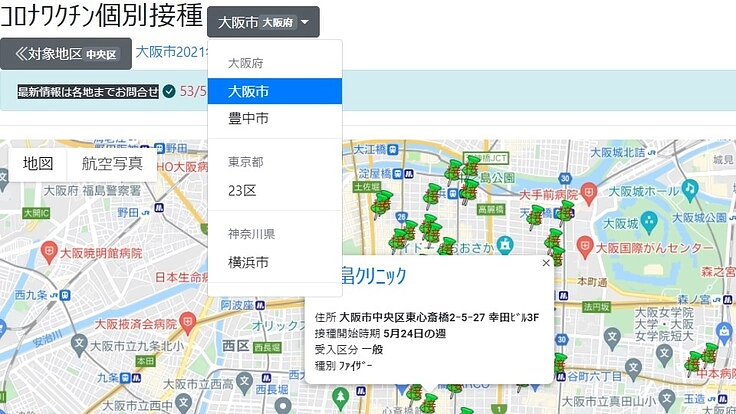736x414 pixels.
Task: Click the clinic name heading in popup
Action: tap(374, 276)
